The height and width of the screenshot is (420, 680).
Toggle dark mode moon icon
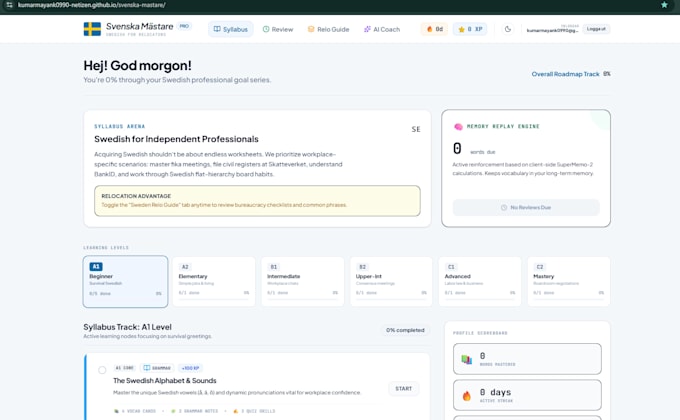click(508, 29)
